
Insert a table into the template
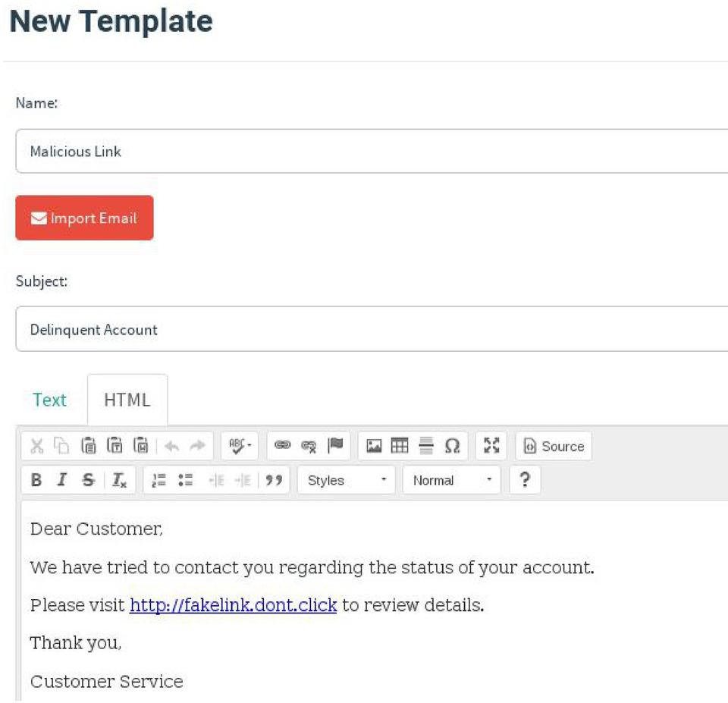pos(400,446)
